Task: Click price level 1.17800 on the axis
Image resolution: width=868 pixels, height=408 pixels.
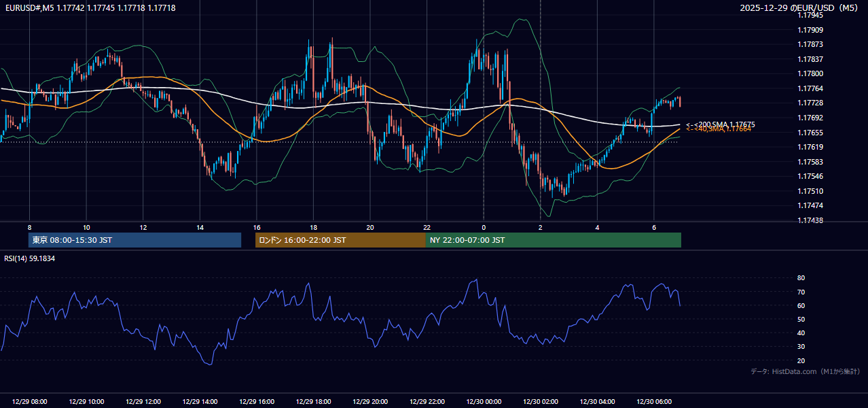Action: (x=810, y=73)
